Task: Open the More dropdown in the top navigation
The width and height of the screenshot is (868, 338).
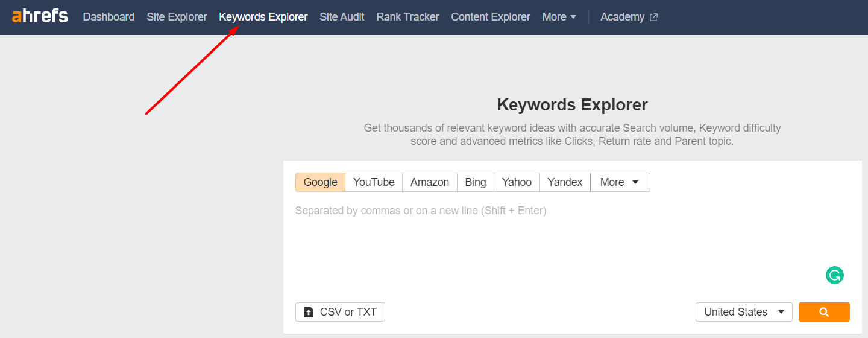Action: (559, 17)
